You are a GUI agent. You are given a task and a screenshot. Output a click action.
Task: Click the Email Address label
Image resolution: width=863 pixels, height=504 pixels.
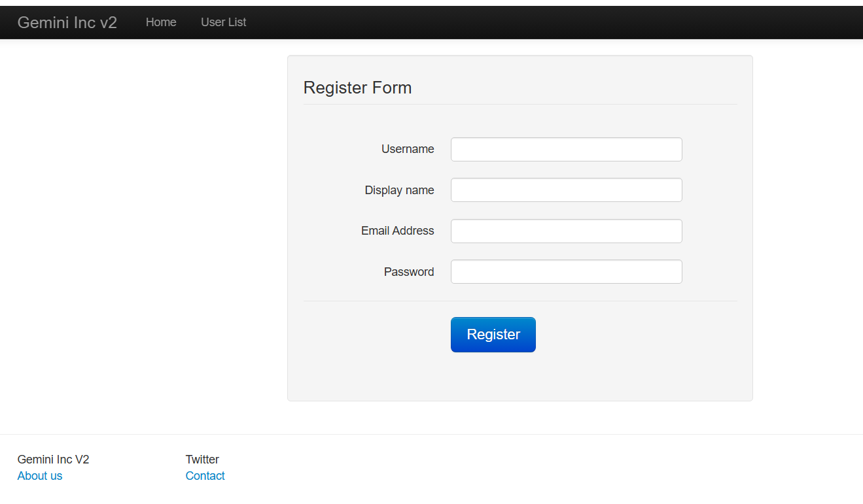(x=397, y=231)
